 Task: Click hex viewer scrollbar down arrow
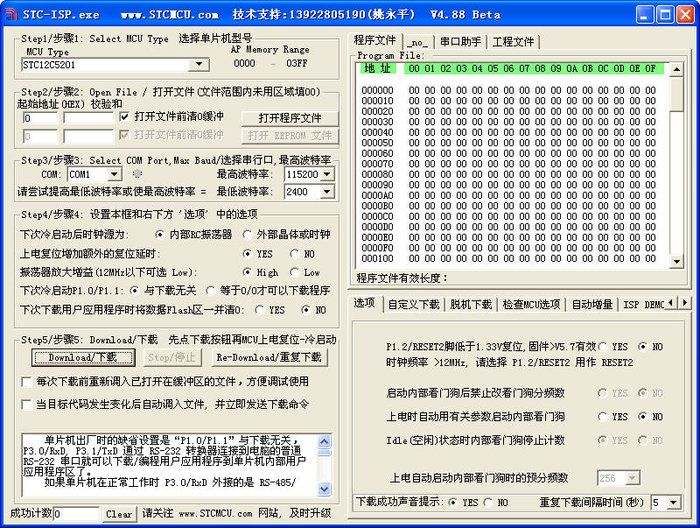[x=677, y=262]
